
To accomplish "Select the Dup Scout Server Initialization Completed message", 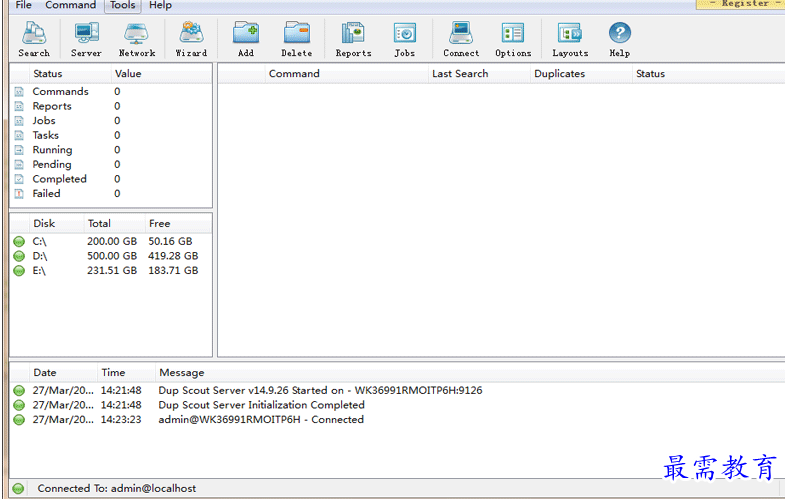I will 261,405.
